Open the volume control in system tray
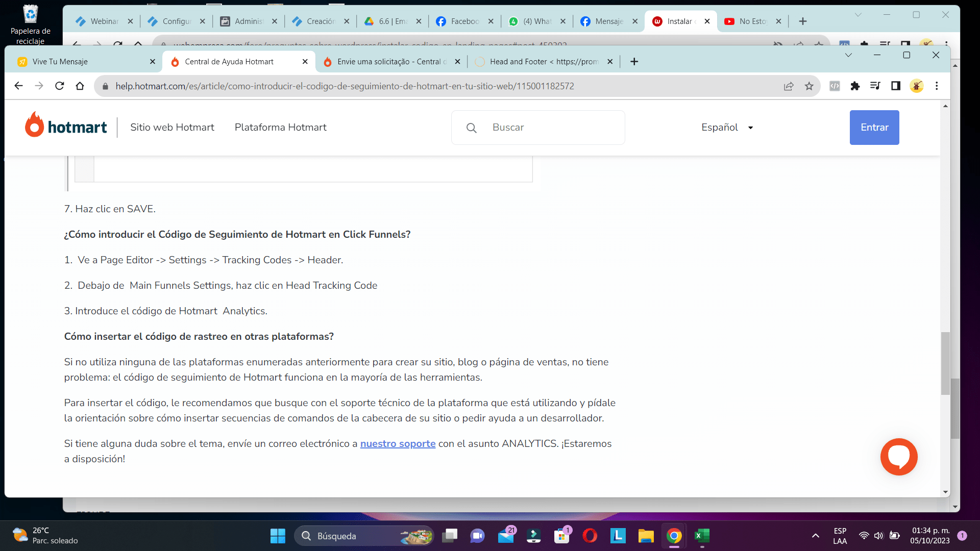Screen dimensions: 980x551 [878, 536]
